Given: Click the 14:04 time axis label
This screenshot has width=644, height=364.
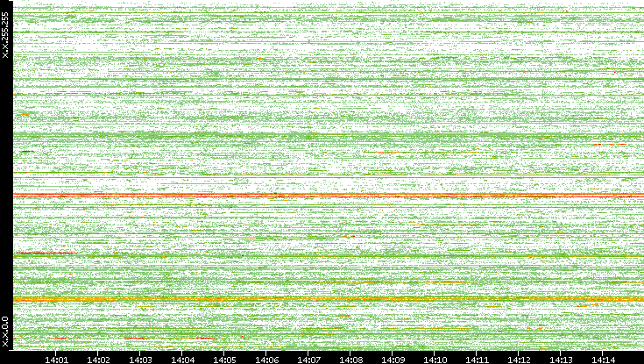Looking at the screenshot, I should pos(182,360).
